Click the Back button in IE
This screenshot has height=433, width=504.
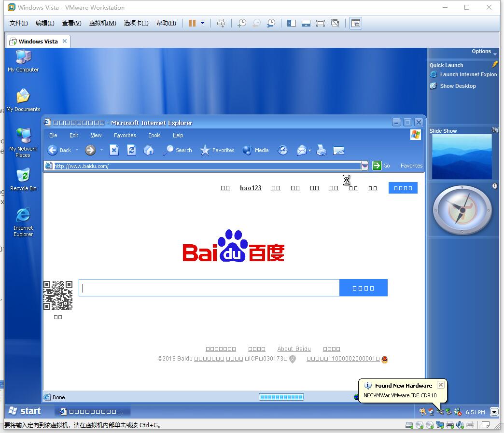[59, 150]
